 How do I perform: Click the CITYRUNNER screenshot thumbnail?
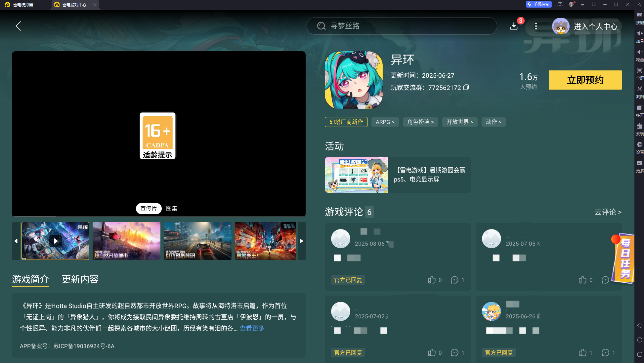(x=197, y=241)
